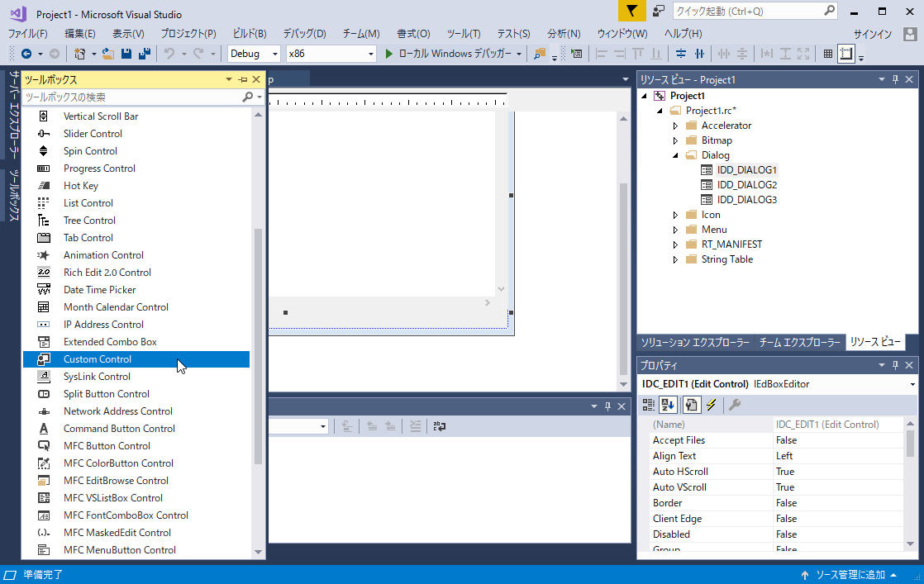
Task: Click the Properties grid scrollbar thumb
Action: click(x=911, y=444)
